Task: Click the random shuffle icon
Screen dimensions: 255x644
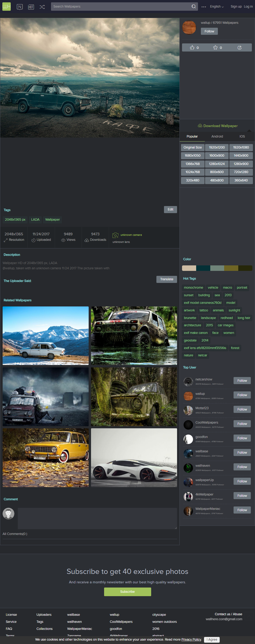Action: [x=42, y=7]
